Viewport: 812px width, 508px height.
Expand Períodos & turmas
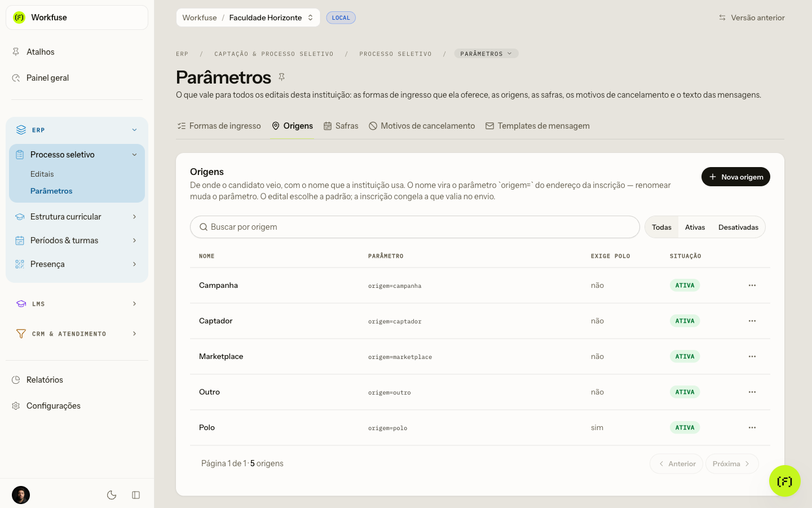(77, 240)
